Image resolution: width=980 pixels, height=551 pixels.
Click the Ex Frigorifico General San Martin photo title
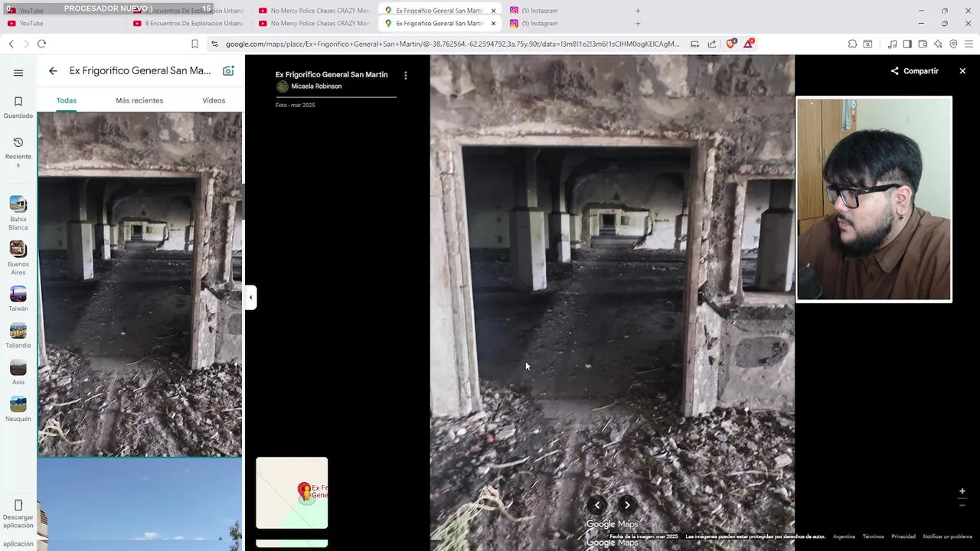pos(332,74)
